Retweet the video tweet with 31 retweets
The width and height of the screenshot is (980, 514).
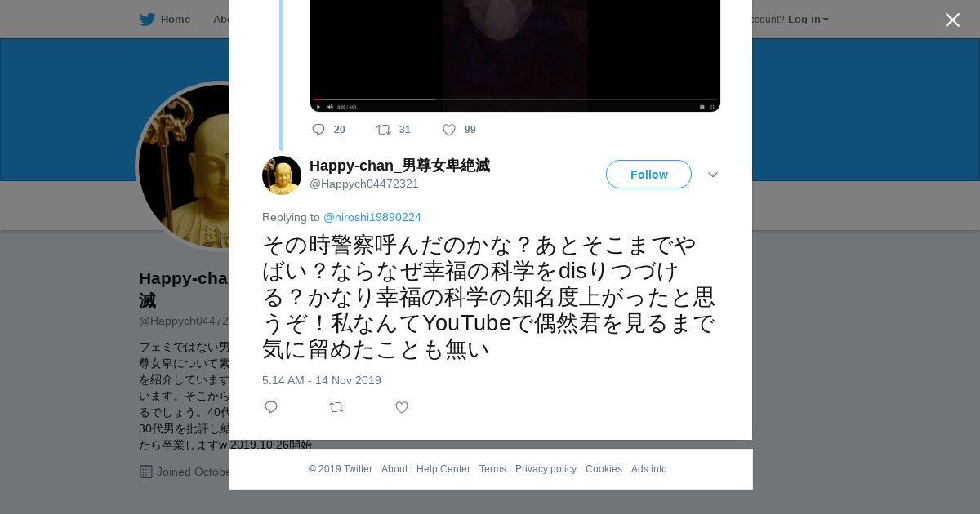point(384,130)
